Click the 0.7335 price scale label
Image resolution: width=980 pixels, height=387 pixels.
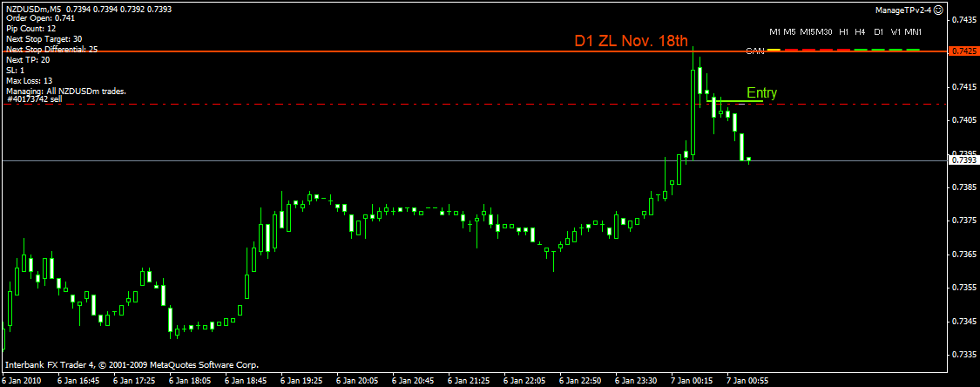(963, 355)
